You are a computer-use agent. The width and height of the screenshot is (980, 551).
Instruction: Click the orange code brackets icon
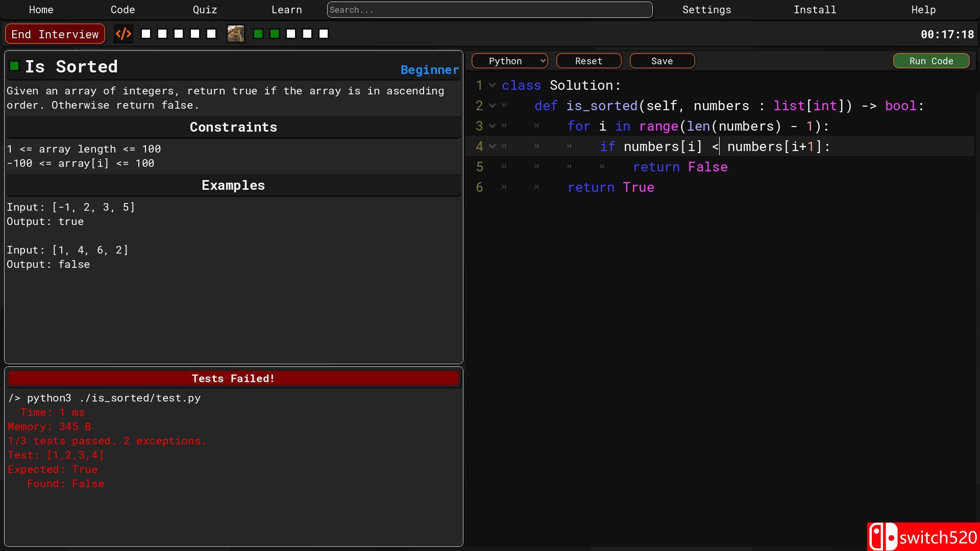pos(123,34)
